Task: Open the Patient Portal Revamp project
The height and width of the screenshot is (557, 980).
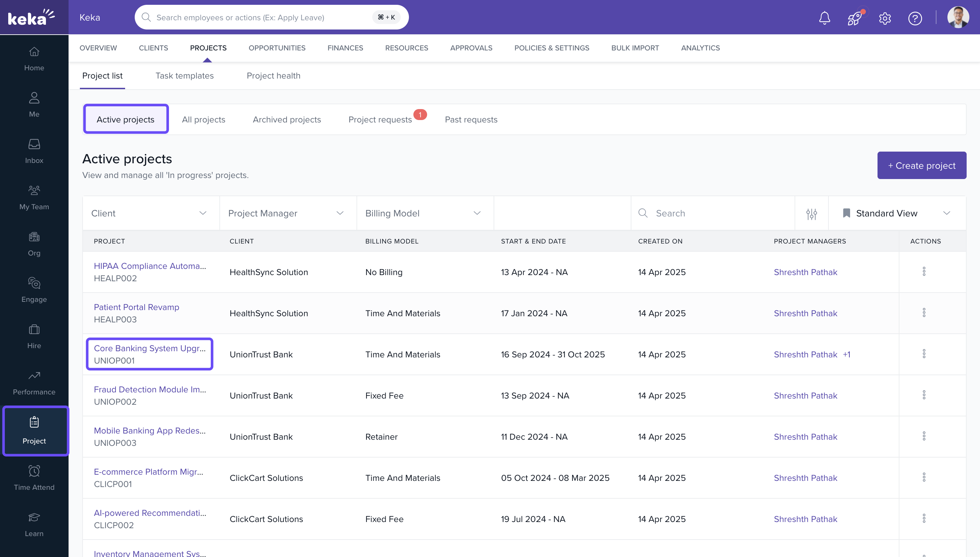Action: point(136,307)
